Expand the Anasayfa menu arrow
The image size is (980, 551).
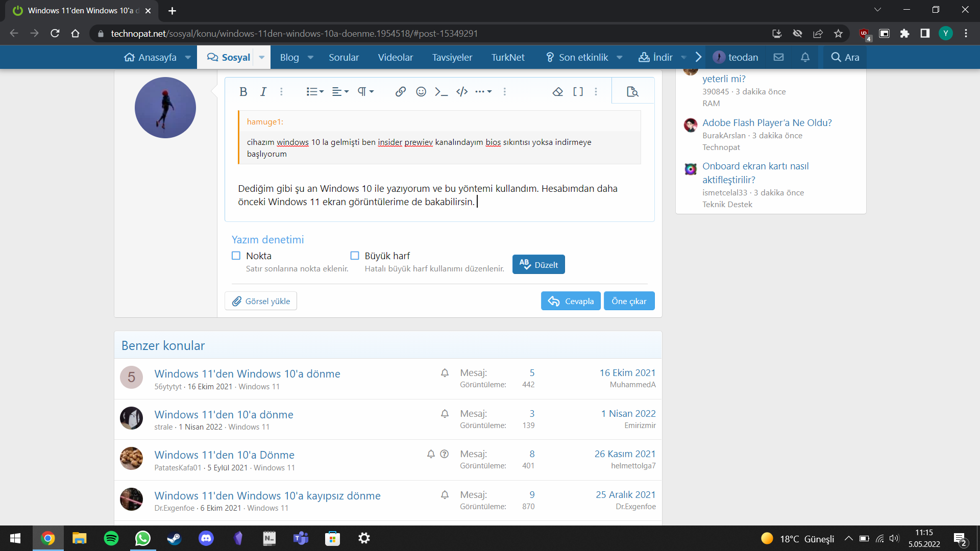pos(188,58)
